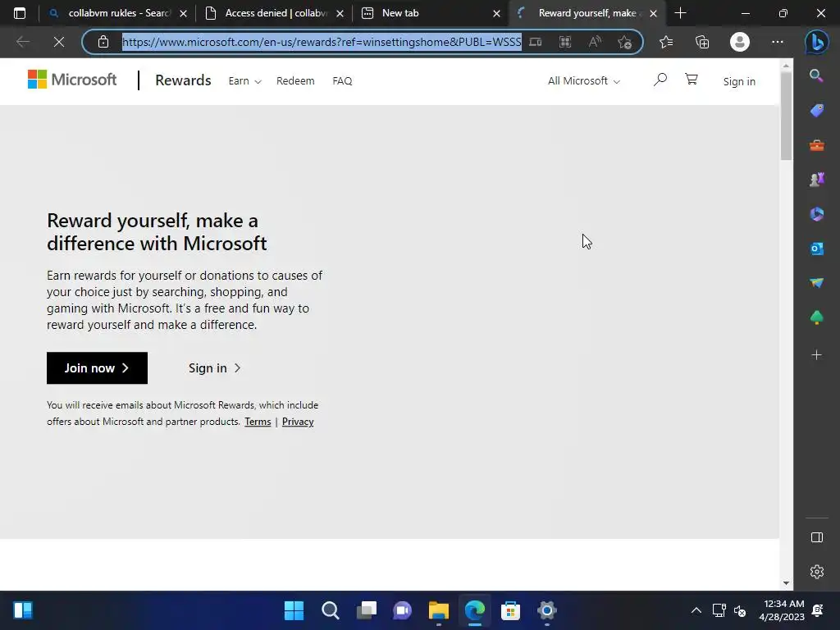
Task: Open taskbar Search
Action: (x=330, y=610)
